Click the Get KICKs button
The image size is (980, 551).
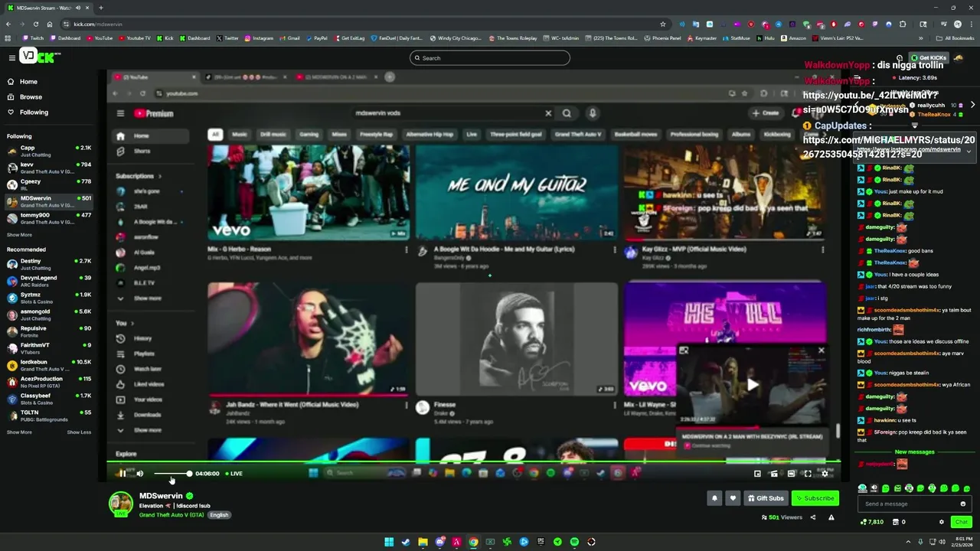pyautogui.click(x=928, y=57)
